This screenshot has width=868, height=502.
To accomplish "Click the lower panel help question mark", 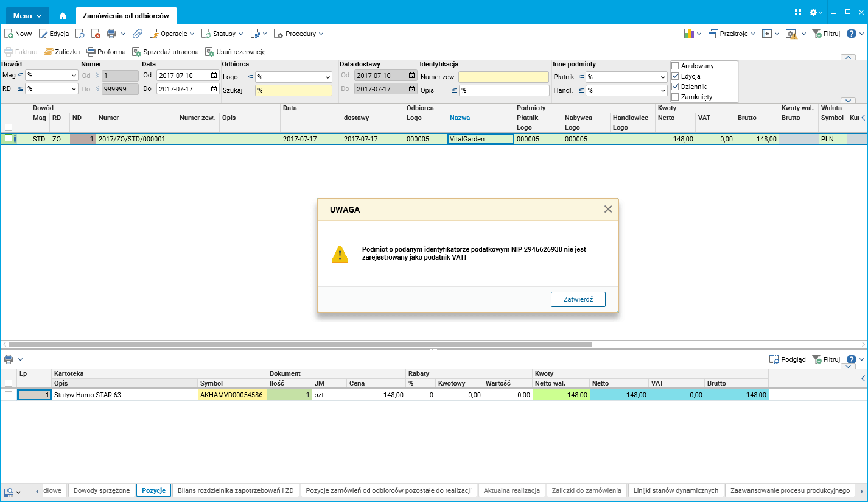I will coord(852,359).
